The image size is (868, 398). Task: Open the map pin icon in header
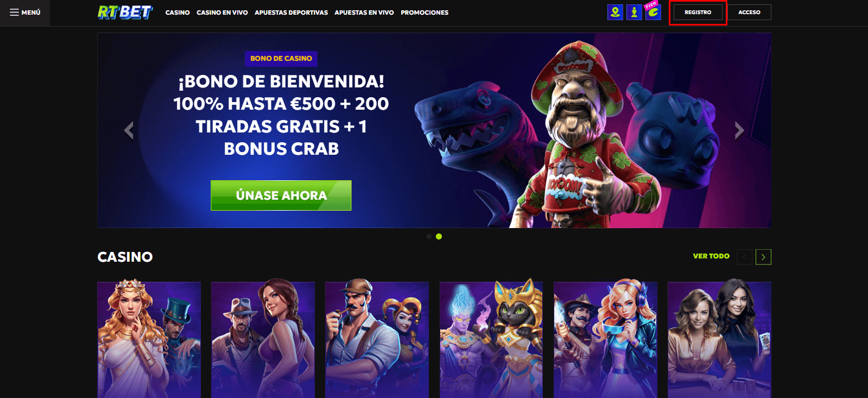tap(615, 12)
